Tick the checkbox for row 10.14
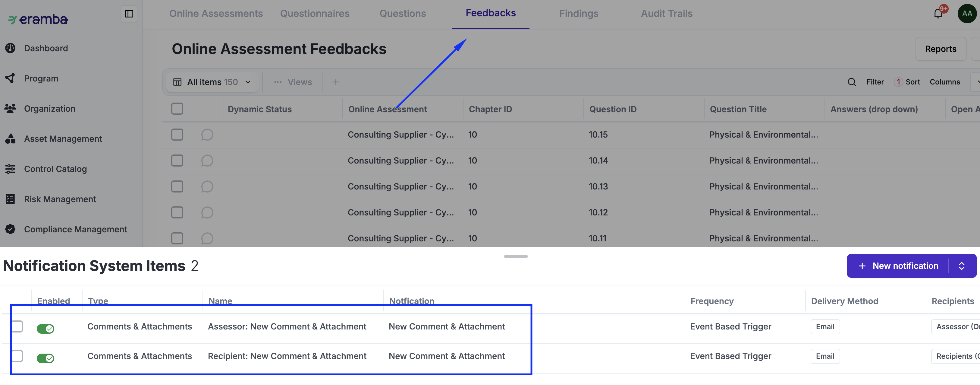This screenshot has height=385, width=980. click(x=177, y=161)
